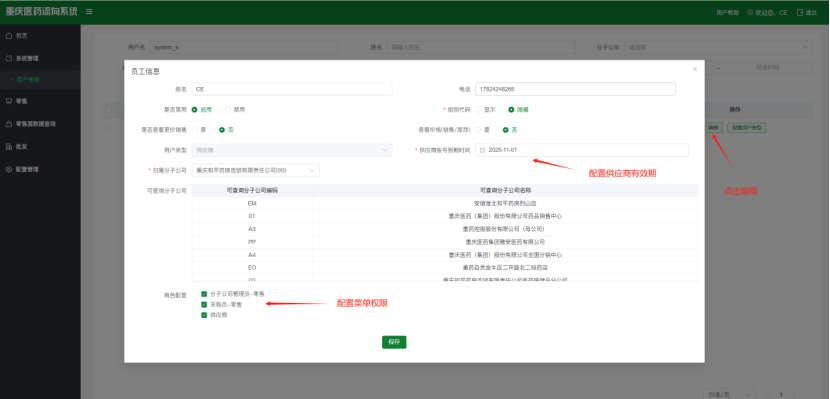Screen dimensions: 830x399
Task: Click the PP company code cell
Action: point(252,242)
